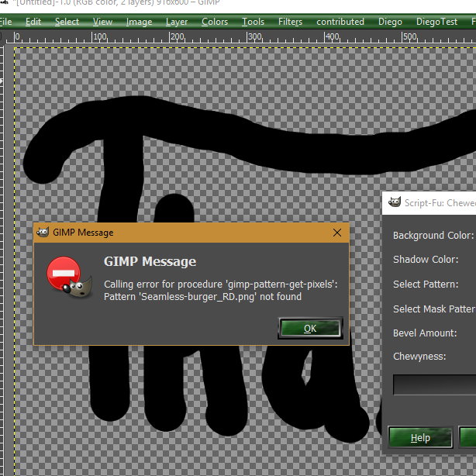Open the DiegoTest menu
Viewport: 476px width, 476px height.
pyautogui.click(x=436, y=22)
